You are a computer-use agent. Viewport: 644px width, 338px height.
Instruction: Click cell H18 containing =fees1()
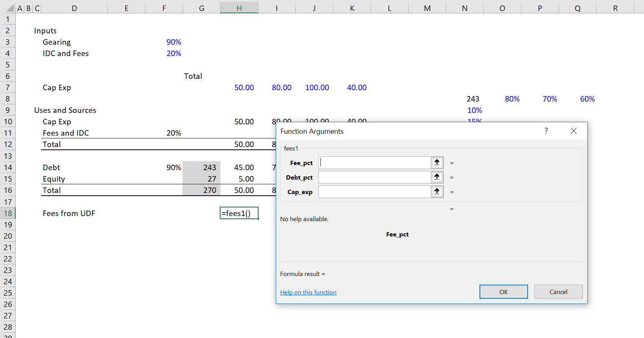click(239, 213)
